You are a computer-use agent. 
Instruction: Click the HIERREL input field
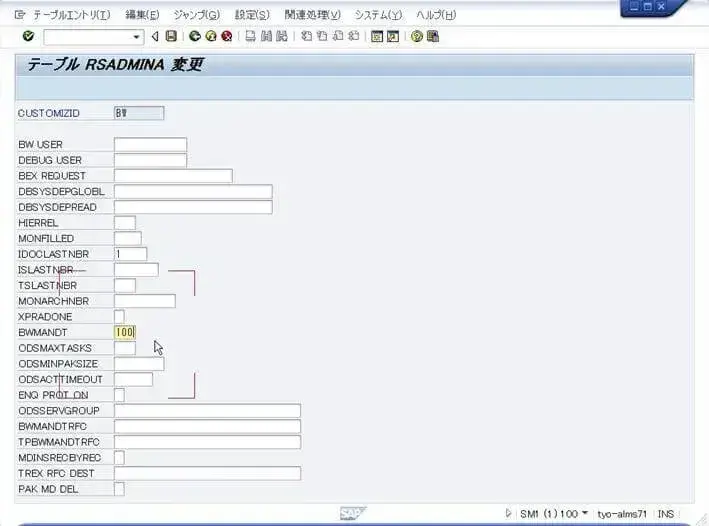pos(125,223)
